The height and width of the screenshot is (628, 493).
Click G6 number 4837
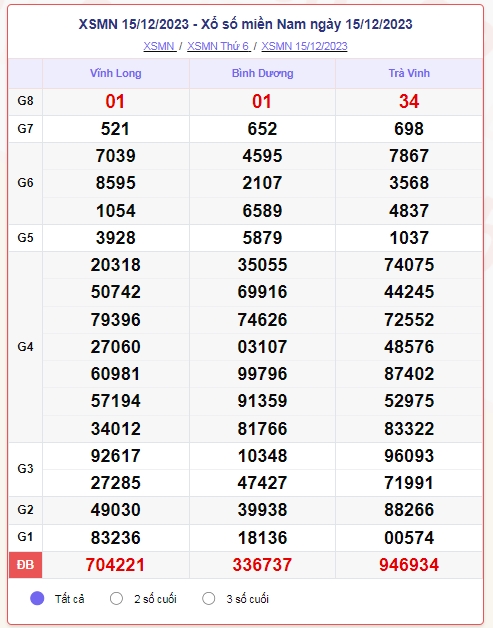409,211
